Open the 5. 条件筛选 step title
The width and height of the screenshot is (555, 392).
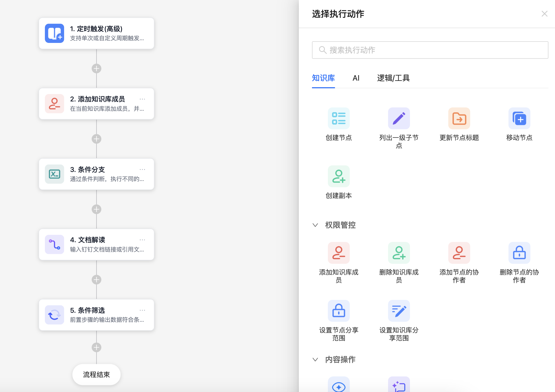(87, 310)
